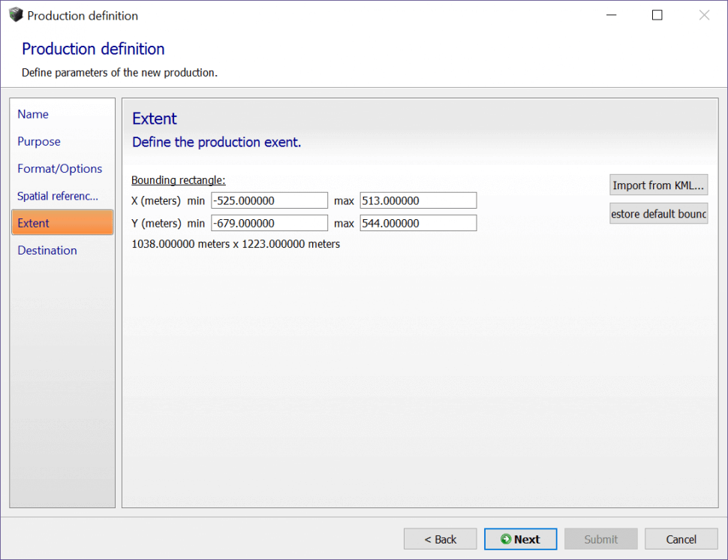
Task: Click the Cancel button
Action: click(x=681, y=539)
